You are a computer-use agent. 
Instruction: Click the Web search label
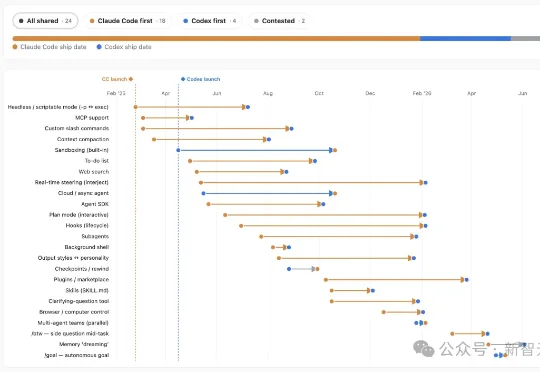(x=94, y=172)
